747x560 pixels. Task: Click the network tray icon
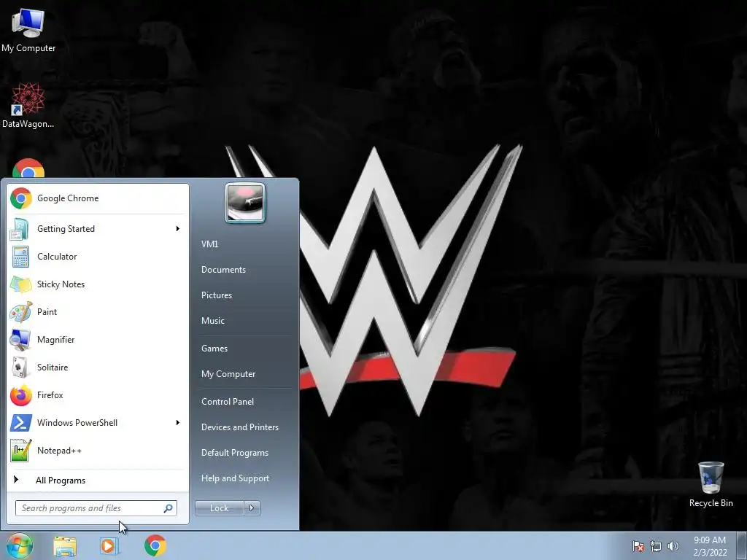(x=656, y=546)
